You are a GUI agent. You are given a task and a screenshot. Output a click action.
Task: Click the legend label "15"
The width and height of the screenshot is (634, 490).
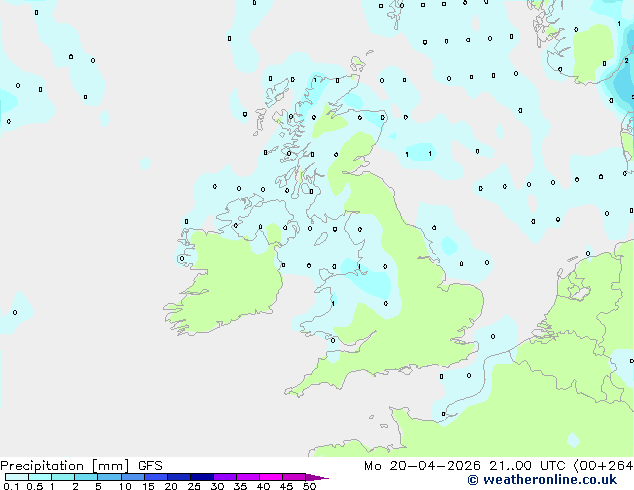148,486
